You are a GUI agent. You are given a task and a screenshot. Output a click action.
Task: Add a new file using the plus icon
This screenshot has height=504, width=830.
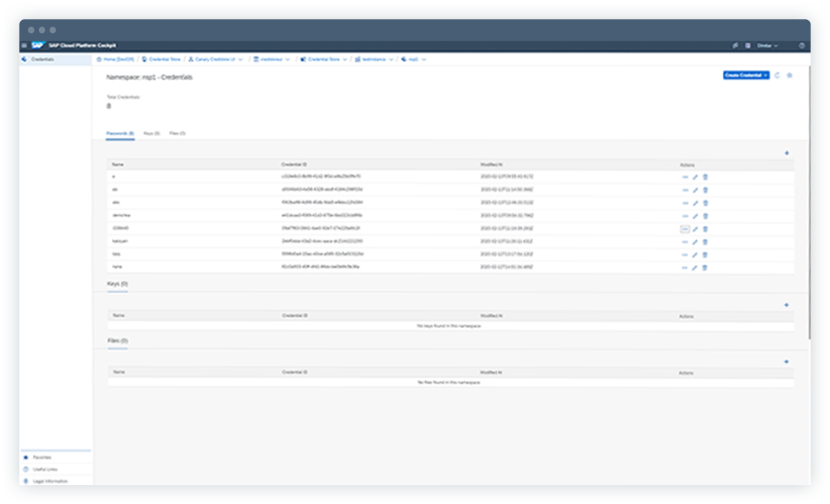click(787, 361)
